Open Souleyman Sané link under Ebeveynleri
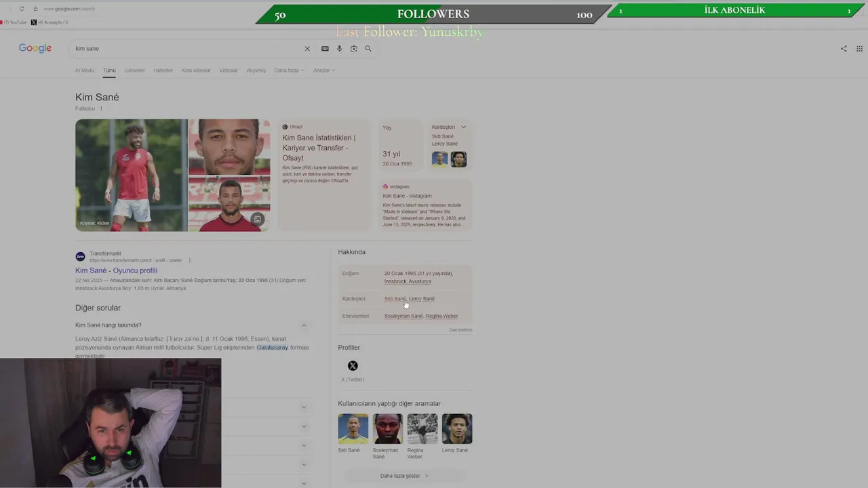 (x=403, y=316)
